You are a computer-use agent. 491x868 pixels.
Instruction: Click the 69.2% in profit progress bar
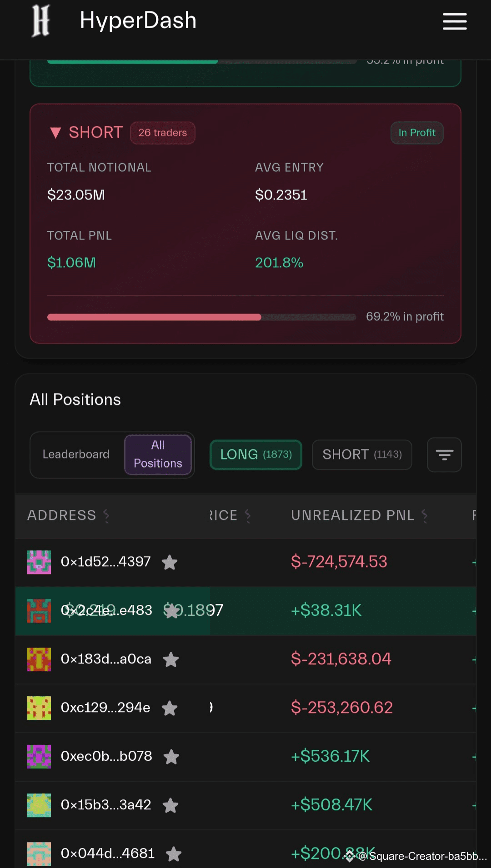[201, 317]
